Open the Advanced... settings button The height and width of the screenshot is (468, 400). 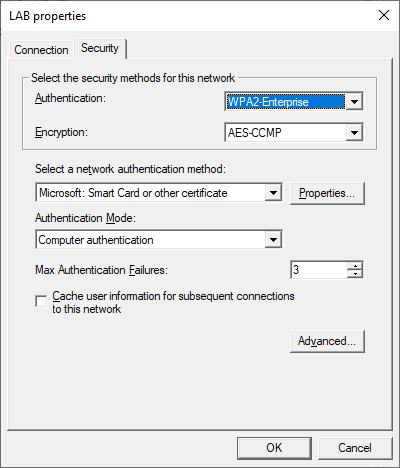tap(327, 341)
